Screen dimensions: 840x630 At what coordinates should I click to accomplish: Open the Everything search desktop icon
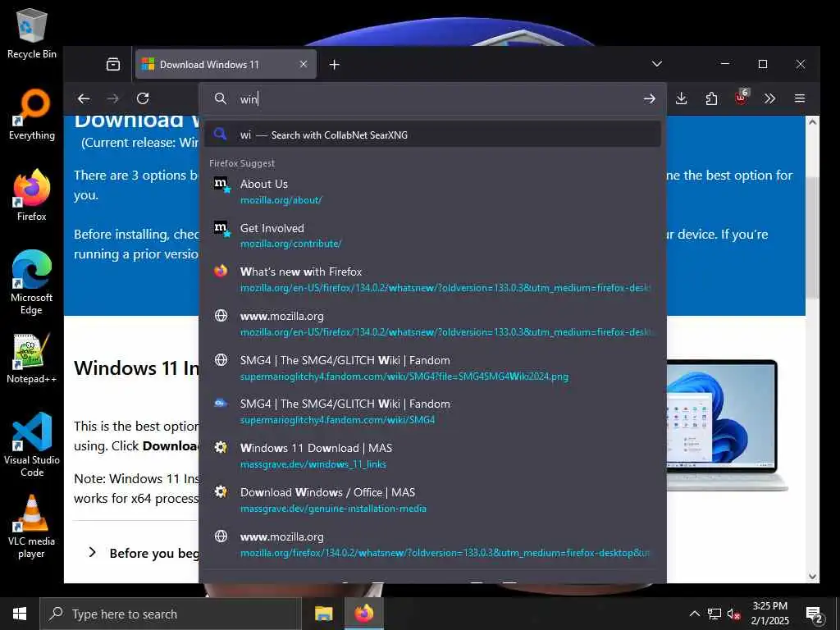(x=32, y=115)
